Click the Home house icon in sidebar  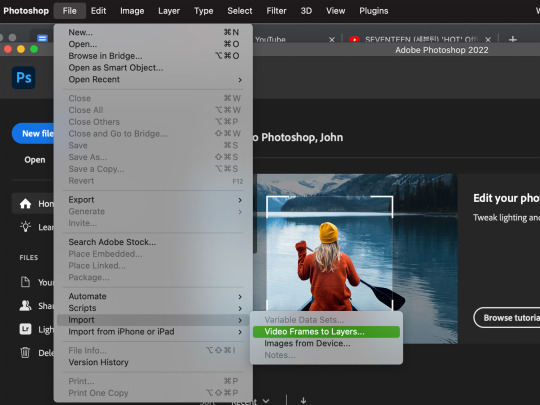[x=25, y=204]
